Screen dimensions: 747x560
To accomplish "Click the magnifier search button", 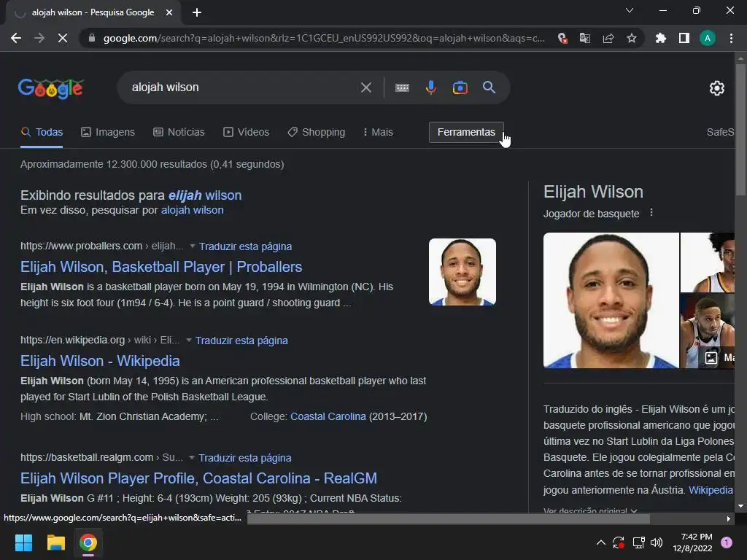I will pos(489,87).
